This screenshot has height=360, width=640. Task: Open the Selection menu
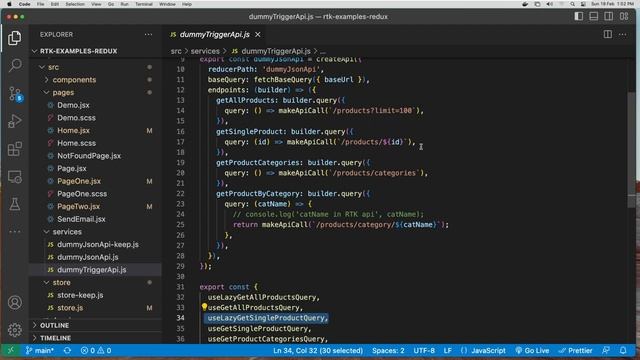coord(75,4)
